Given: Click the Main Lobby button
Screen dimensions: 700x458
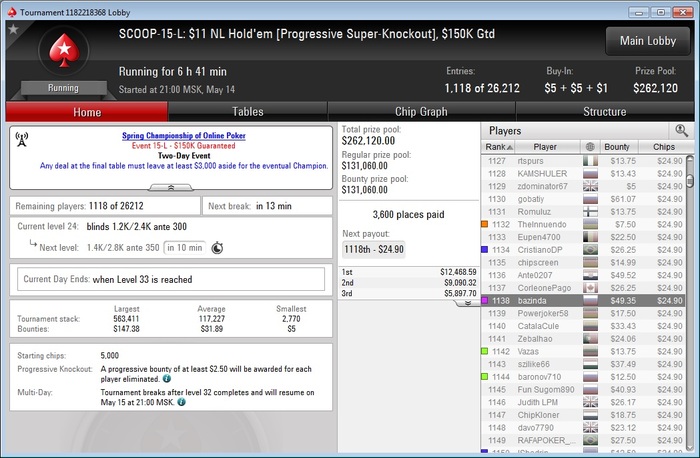Looking at the screenshot, I should (648, 41).
